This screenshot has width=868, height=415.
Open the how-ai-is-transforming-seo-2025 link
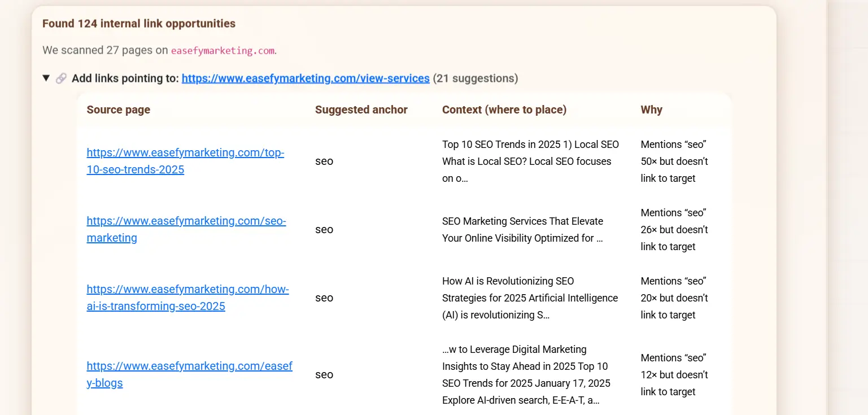pos(187,298)
